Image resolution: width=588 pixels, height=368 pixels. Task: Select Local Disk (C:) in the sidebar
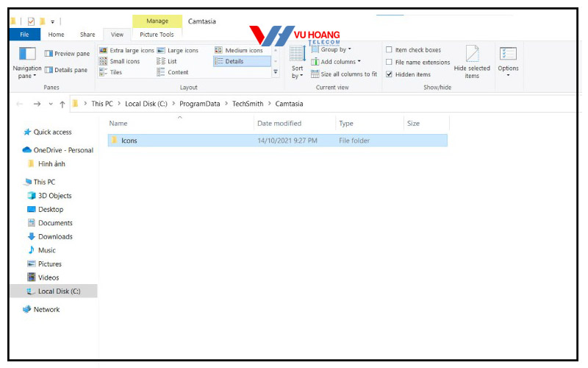pos(54,291)
